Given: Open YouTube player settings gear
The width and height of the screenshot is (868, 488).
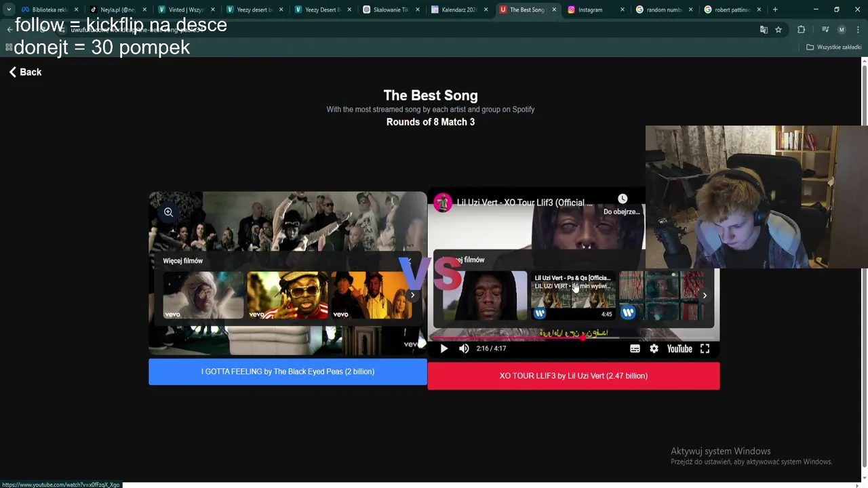Looking at the screenshot, I should [x=654, y=348].
